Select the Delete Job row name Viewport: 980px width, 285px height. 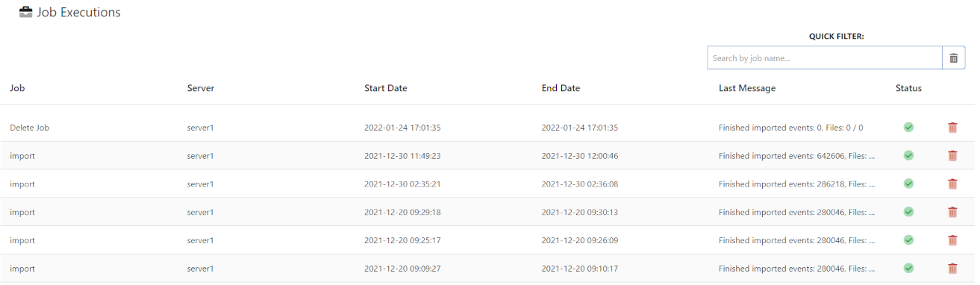(x=30, y=128)
